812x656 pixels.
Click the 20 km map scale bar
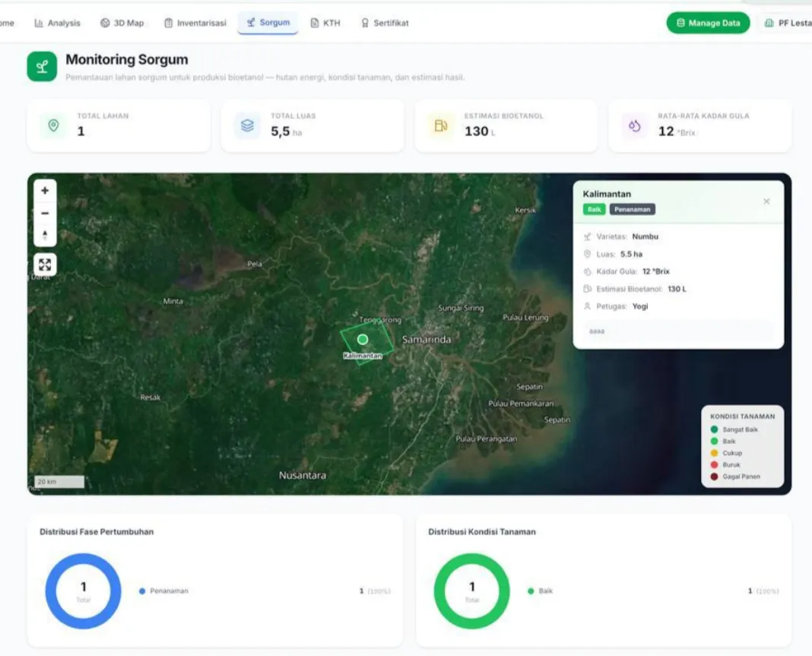point(59,481)
